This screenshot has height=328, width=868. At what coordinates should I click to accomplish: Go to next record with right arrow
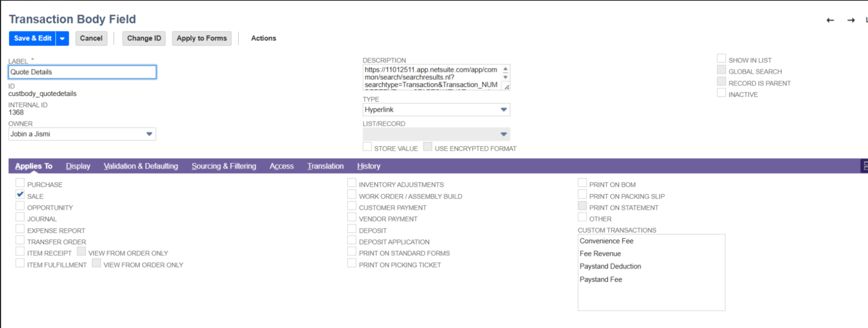pos(850,20)
